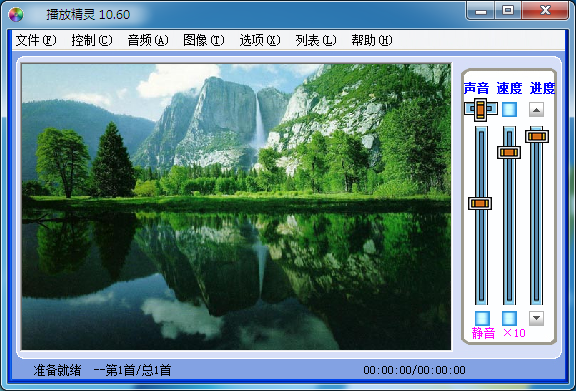The width and height of the screenshot is (576, 391).
Task: Open the 列表(L) menu
Action: 316,40
